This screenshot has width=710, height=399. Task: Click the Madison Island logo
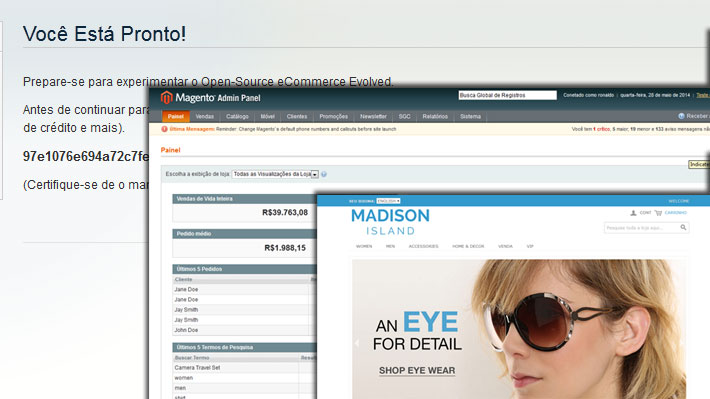tap(390, 221)
